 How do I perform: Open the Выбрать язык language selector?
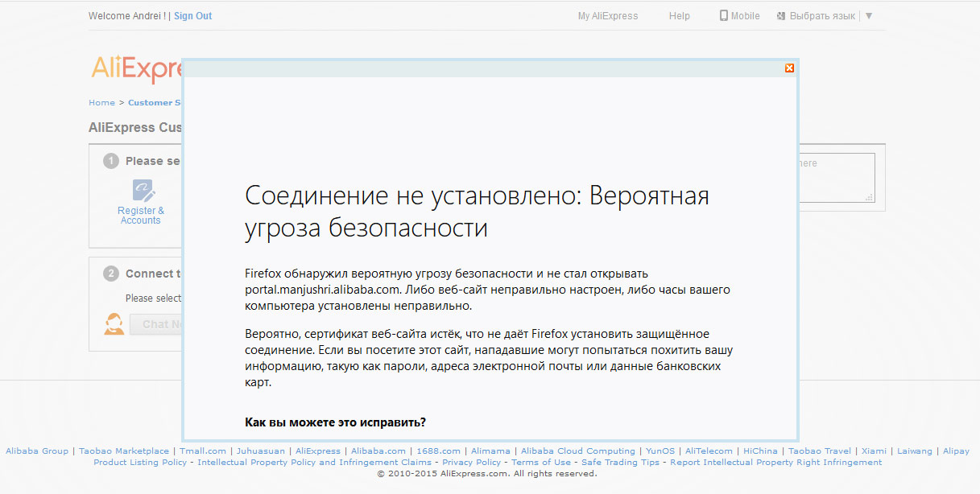point(822,16)
